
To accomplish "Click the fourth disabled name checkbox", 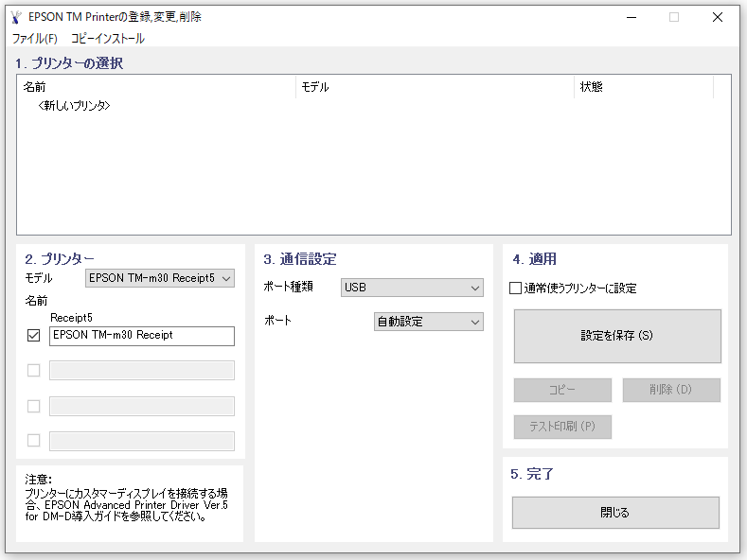I will pyautogui.click(x=34, y=441).
